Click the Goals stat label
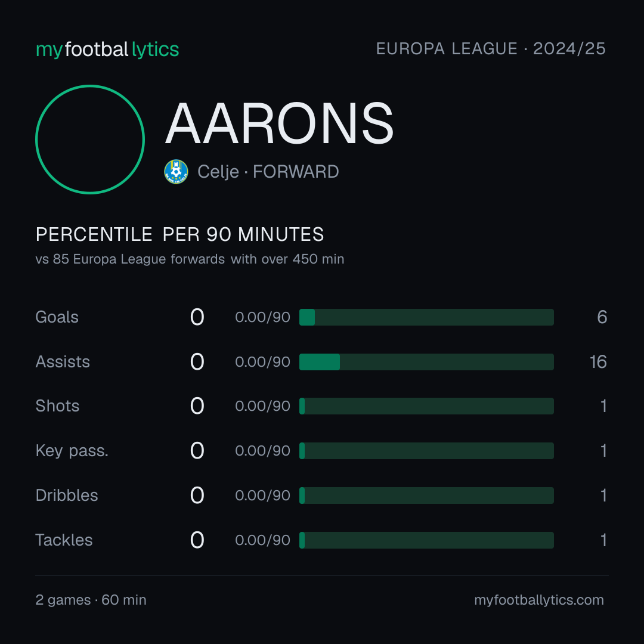 [57, 317]
